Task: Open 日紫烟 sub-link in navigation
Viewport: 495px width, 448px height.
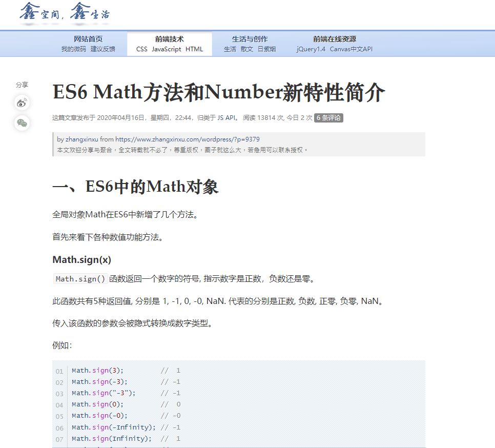Action: 267,49
